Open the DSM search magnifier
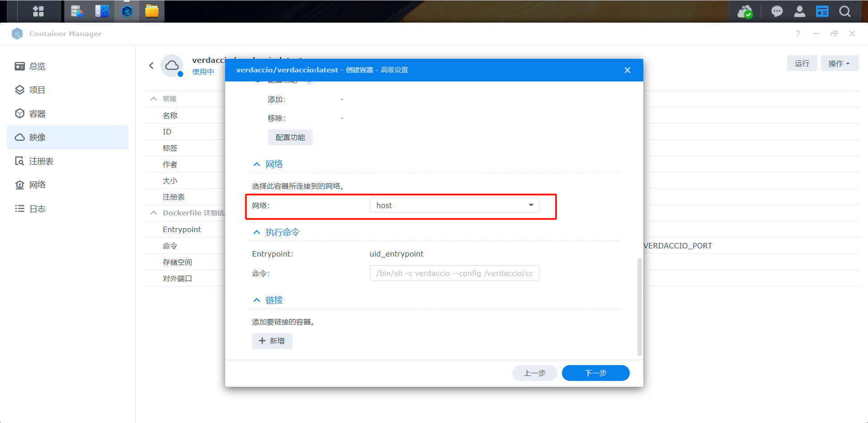The height and width of the screenshot is (423, 868). click(x=844, y=11)
